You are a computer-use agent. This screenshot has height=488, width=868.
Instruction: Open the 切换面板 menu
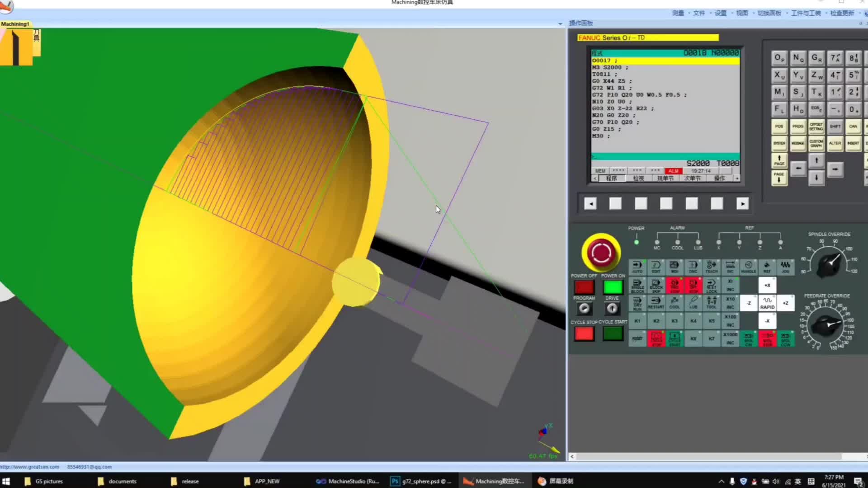[769, 13]
